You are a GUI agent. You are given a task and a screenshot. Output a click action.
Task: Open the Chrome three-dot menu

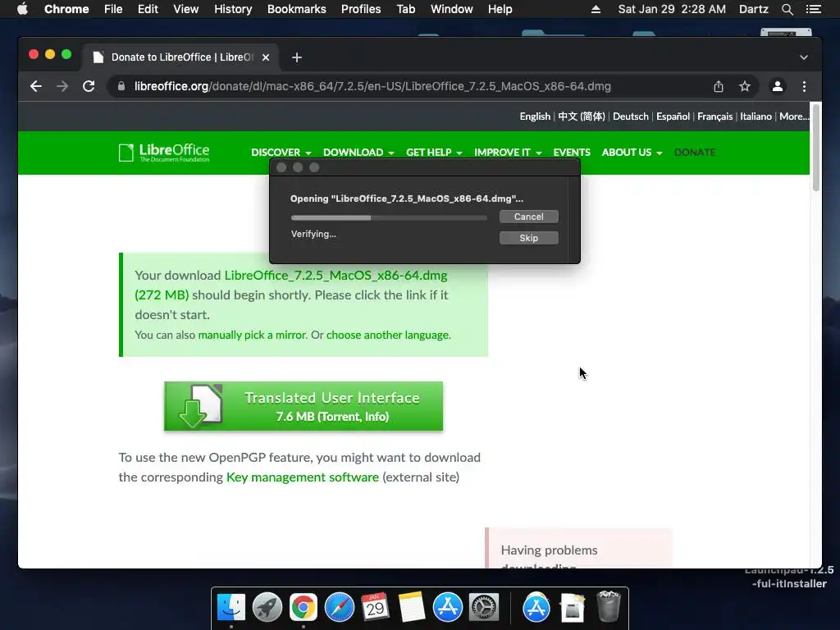(x=804, y=86)
